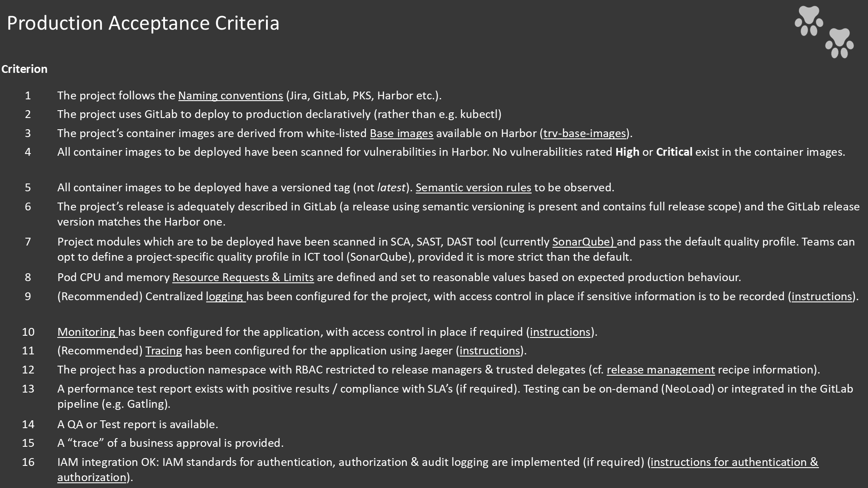Viewport: 868px width, 488px height.
Task: Open the Semantic version rules link
Action: click(x=473, y=187)
